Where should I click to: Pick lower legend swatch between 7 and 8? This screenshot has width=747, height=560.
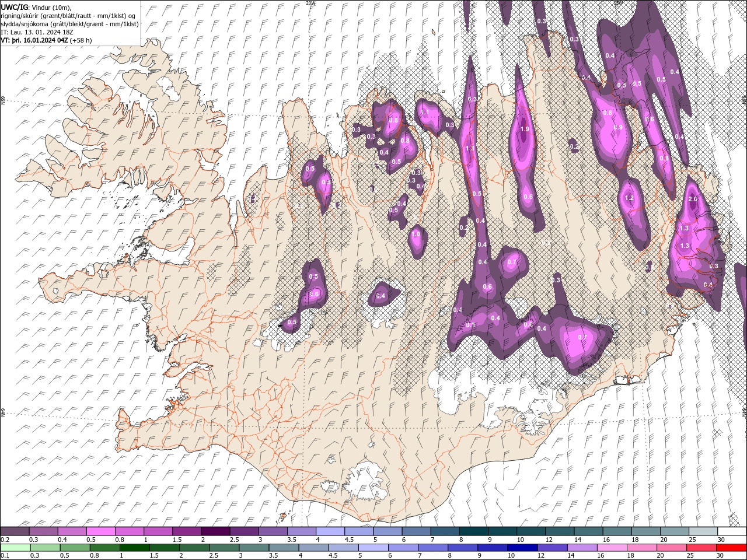[x=432, y=548]
